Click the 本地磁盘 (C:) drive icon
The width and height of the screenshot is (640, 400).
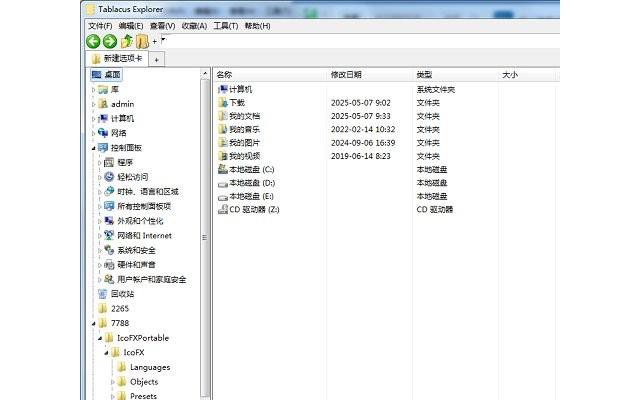(x=222, y=169)
